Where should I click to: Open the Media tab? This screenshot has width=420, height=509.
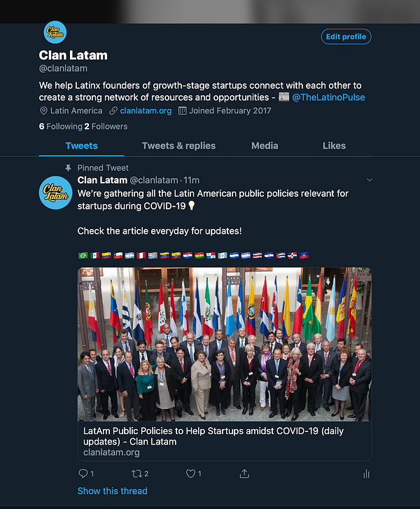(x=265, y=146)
